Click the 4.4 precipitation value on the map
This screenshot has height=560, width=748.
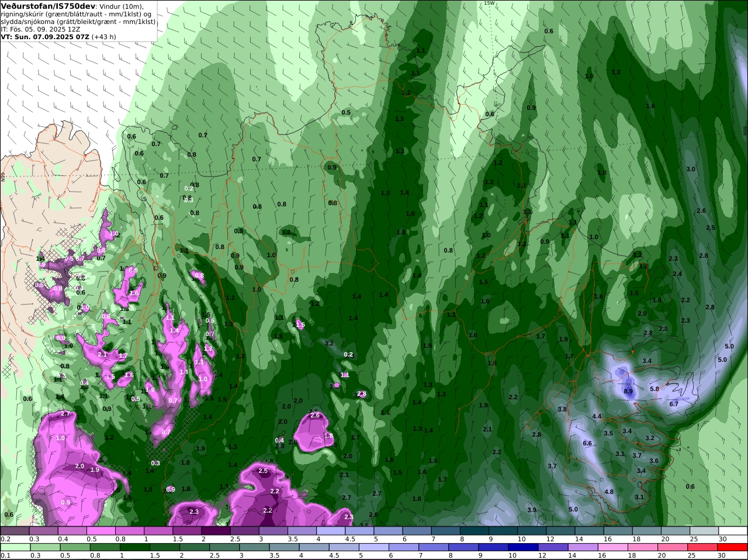coord(597,416)
